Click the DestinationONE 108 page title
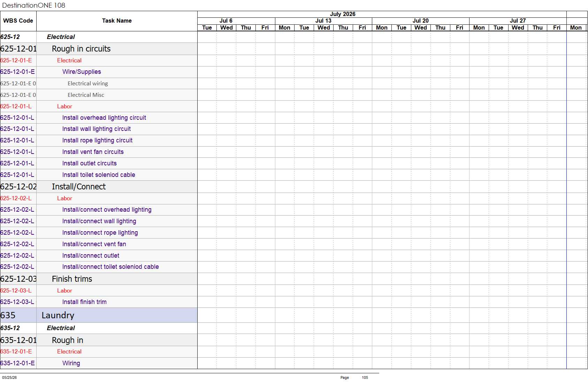 [34, 5]
